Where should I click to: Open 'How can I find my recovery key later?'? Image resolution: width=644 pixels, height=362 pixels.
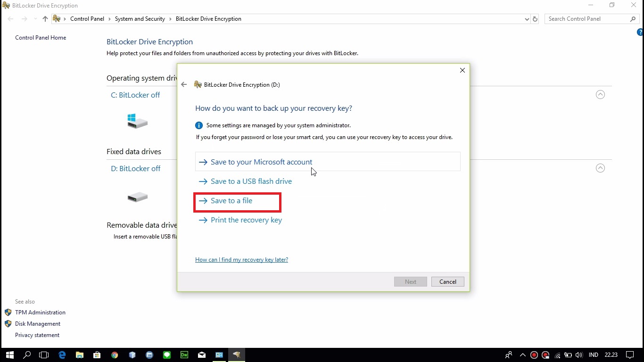pos(241,260)
